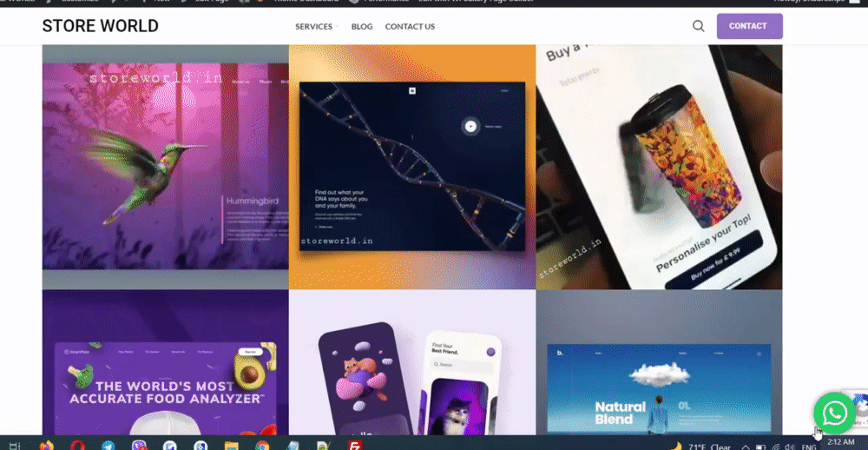Screen dimensions: 868x450
Task: Open the WhatsApp chat bubble
Action: click(x=834, y=413)
